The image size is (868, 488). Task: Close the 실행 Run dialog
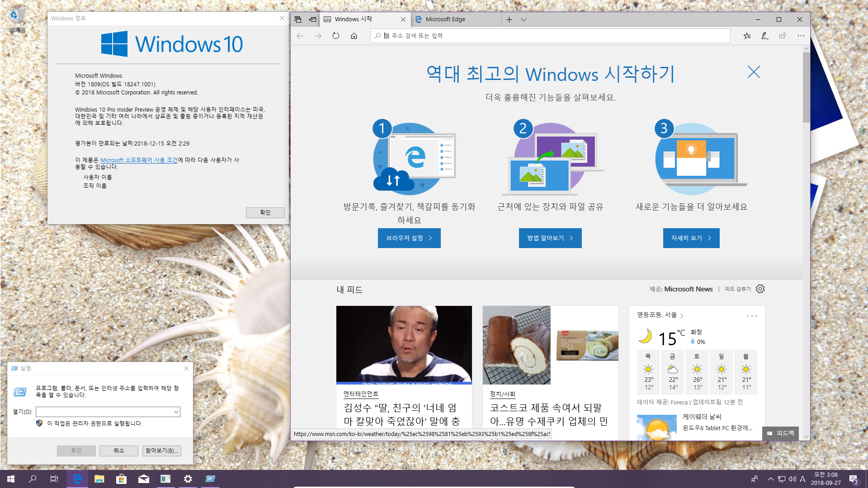(186, 368)
